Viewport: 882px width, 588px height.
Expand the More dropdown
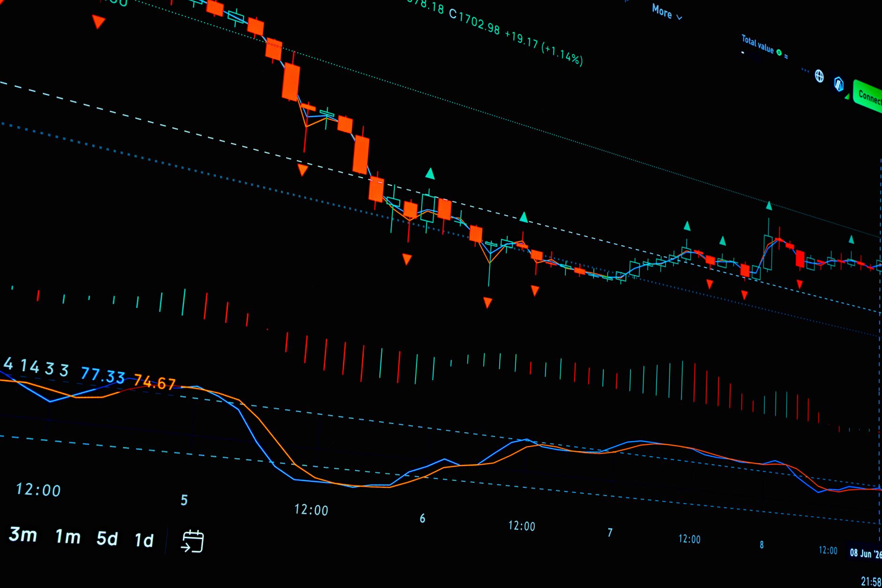pyautogui.click(x=667, y=13)
